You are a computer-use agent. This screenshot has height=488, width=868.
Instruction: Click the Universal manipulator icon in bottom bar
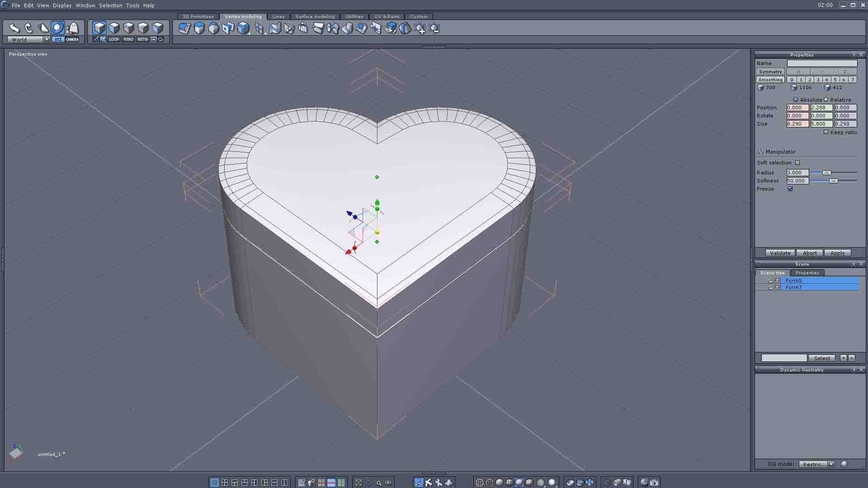419,483
